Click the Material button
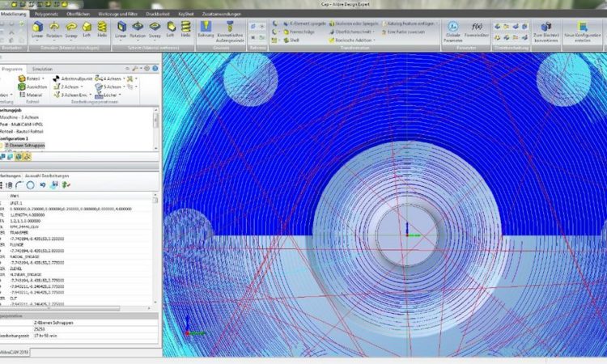607x364 pixels. pos(32,95)
